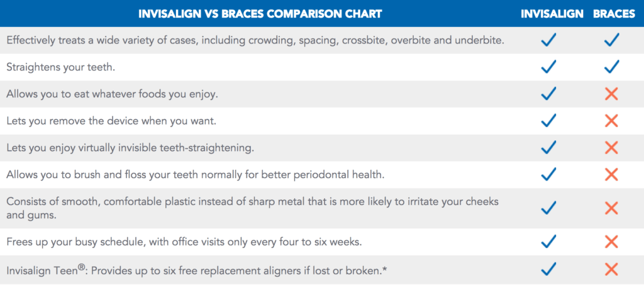Screen dimensions: 644x285
Task: Click Invisalign checkmark for smooth comfortable plastic
Action: pos(548,208)
